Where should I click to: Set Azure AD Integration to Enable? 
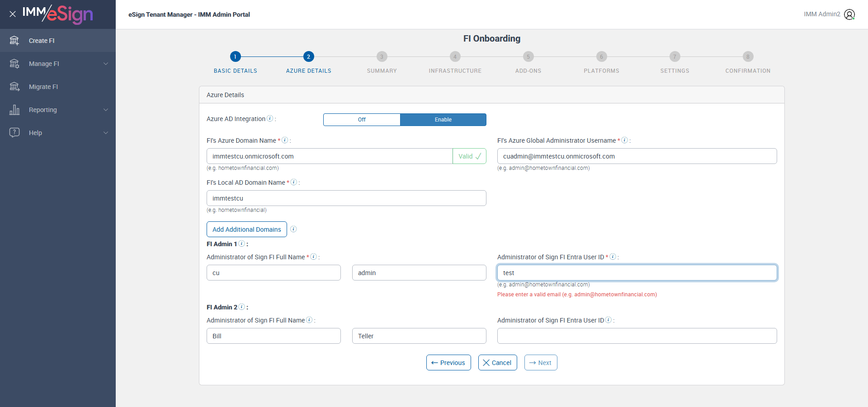click(443, 120)
